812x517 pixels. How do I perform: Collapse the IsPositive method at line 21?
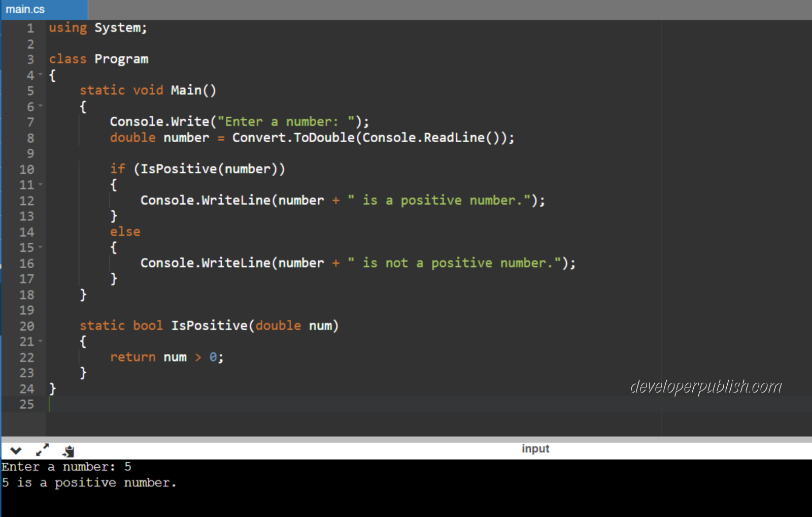click(41, 341)
